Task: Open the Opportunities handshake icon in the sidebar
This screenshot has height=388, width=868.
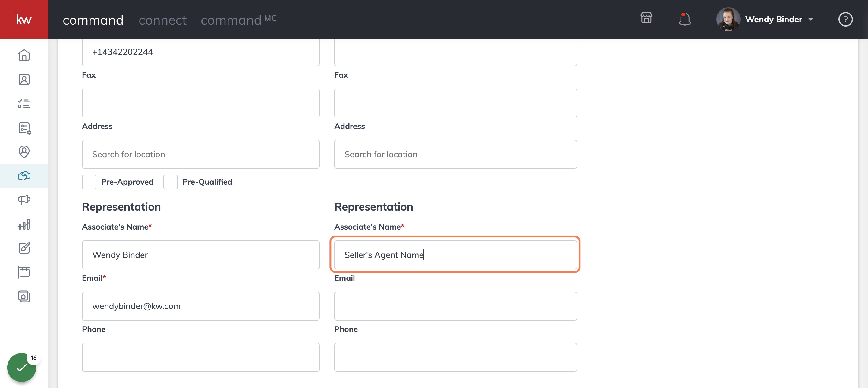Action: point(24,176)
